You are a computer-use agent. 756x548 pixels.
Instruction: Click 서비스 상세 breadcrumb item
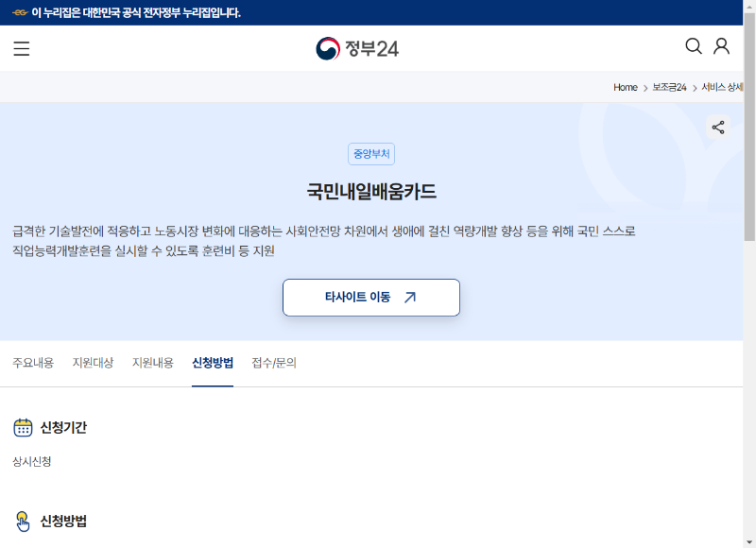[x=722, y=87]
